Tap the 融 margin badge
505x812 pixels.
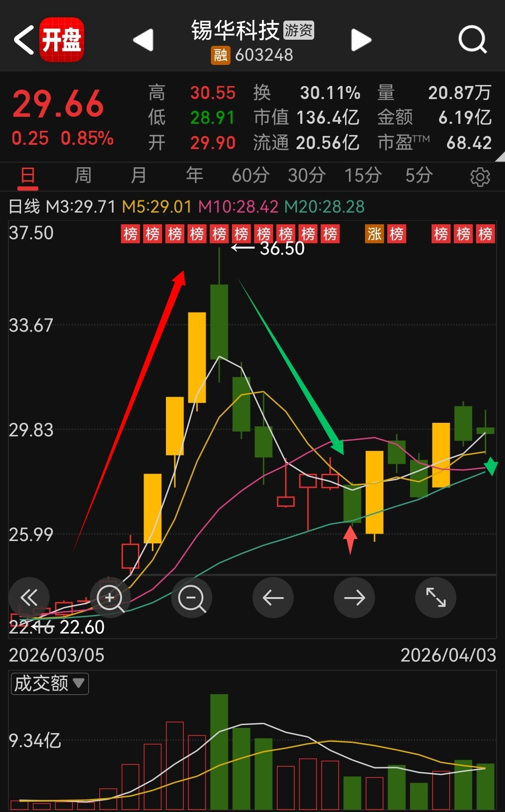(x=220, y=56)
